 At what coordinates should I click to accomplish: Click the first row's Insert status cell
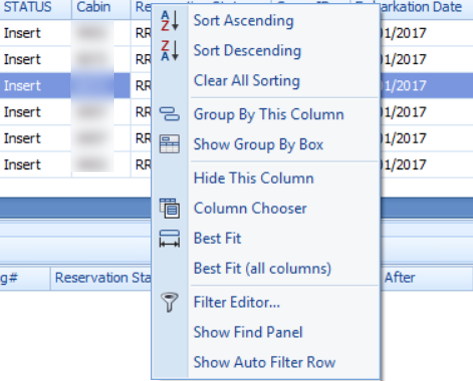click(35, 33)
